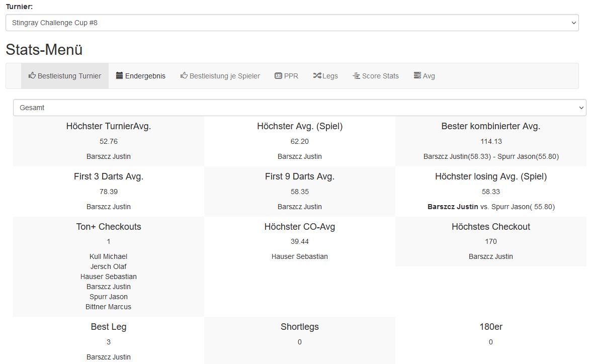Click Kull Michael in Ton+ Checkouts
Viewport: 589px width, 364px height.
click(x=108, y=256)
